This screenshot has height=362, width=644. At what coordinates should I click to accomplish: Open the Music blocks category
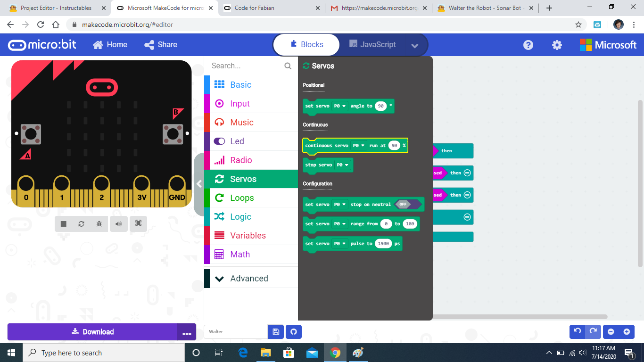(x=251, y=123)
